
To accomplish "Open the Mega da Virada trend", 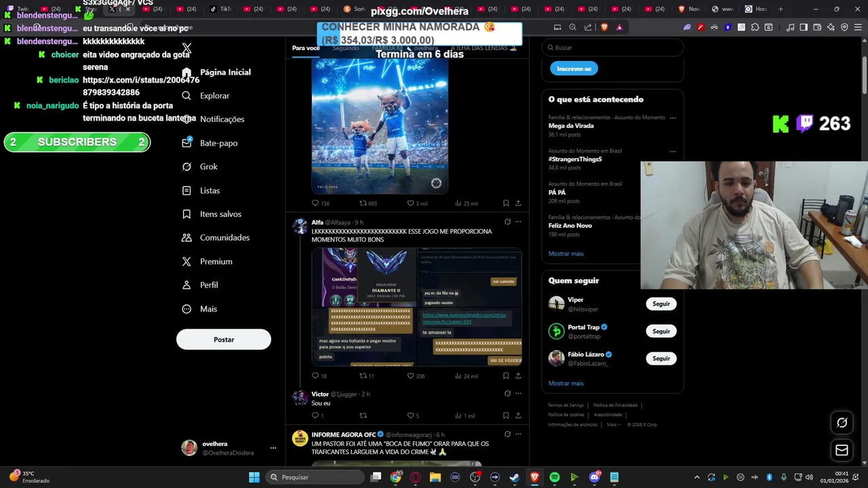I will 571,126.
